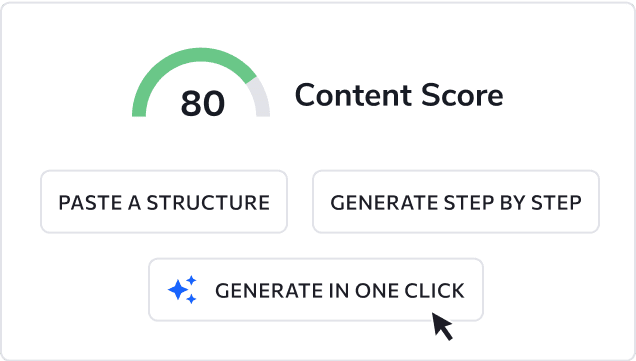Click the word "Score" in the heading
This screenshot has height=361, width=636.
click(x=462, y=95)
